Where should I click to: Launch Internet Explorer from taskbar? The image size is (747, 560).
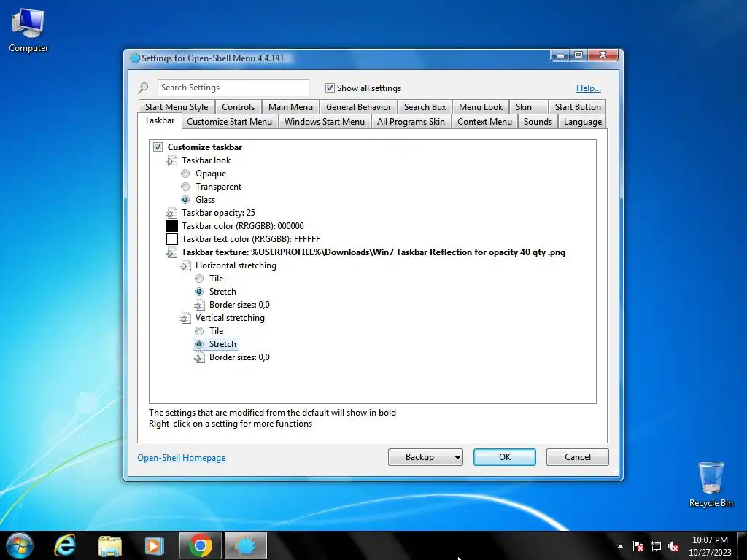coord(65,545)
